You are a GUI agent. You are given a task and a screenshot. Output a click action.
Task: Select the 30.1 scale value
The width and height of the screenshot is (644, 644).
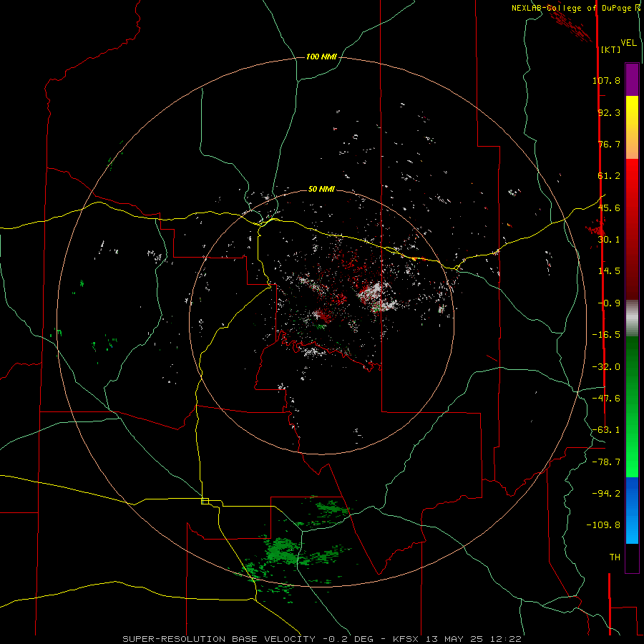609,240
